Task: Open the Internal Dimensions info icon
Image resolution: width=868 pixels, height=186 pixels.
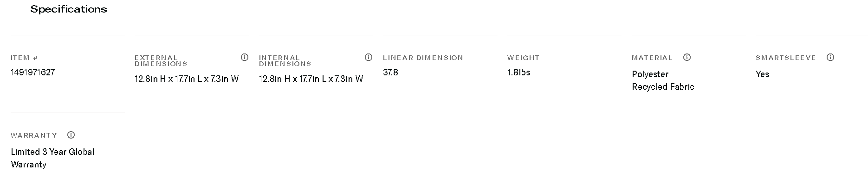Action: 369,57
